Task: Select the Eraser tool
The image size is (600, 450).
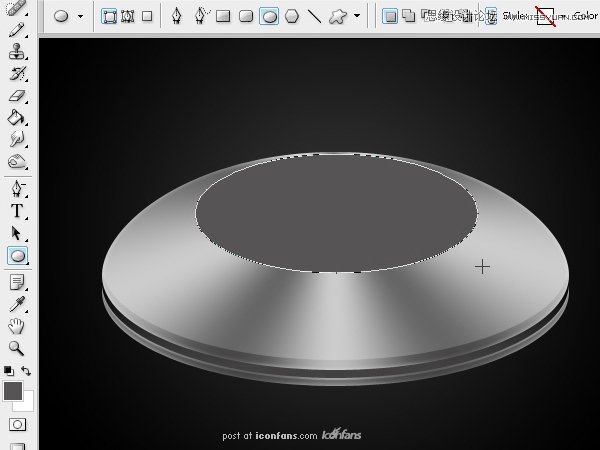Action: [x=17, y=96]
